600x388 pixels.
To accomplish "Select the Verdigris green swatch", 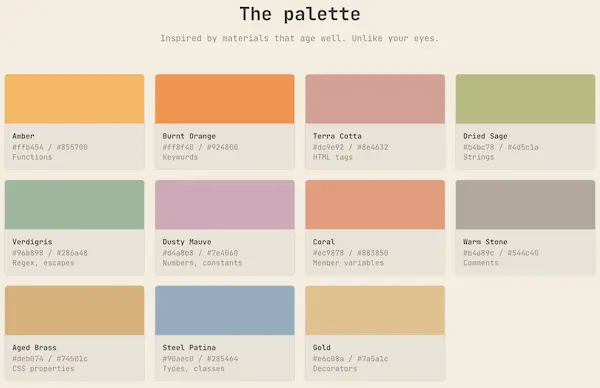I will coord(75,205).
